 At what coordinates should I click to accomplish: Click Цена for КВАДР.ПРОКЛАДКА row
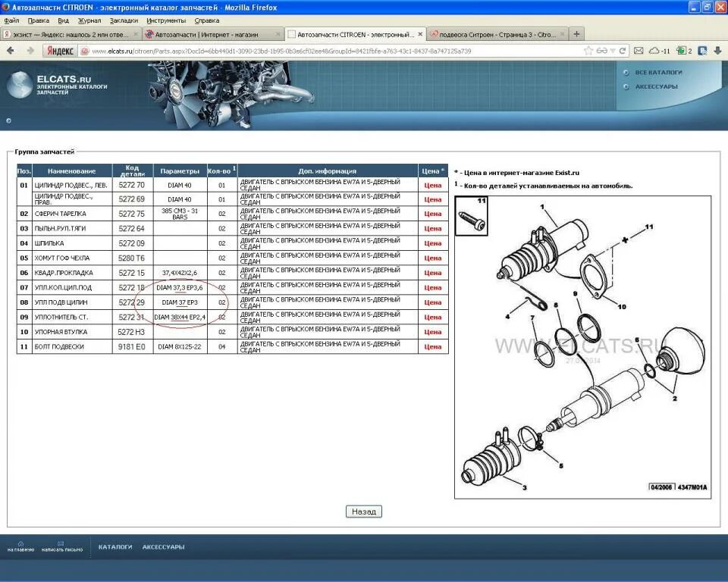[x=432, y=273]
